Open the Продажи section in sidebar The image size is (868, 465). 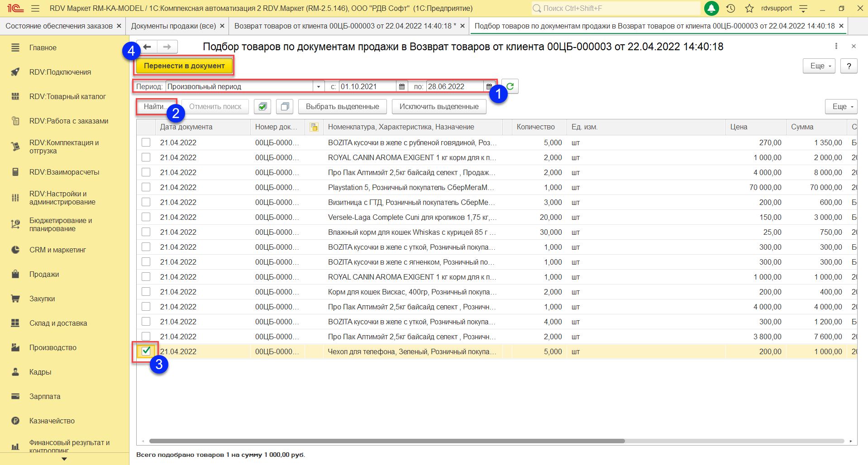click(x=44, y=274)
